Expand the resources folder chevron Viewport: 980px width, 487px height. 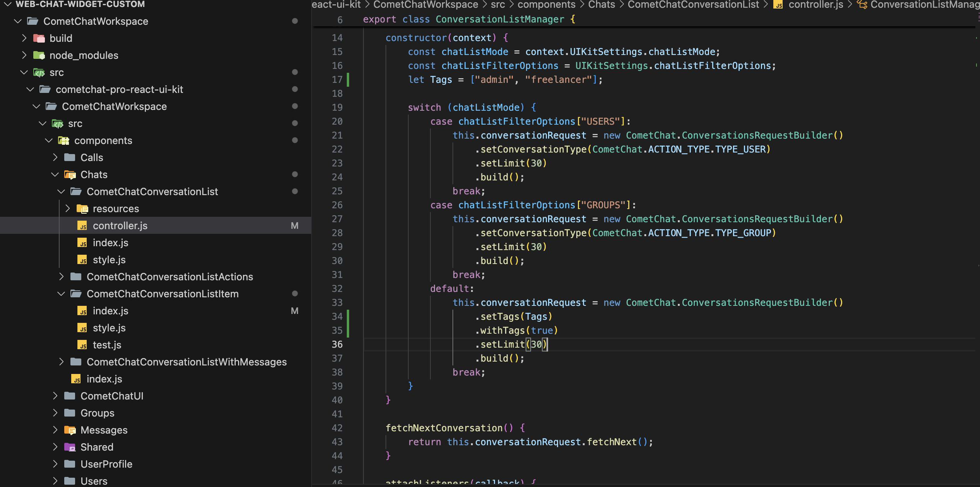67,209
